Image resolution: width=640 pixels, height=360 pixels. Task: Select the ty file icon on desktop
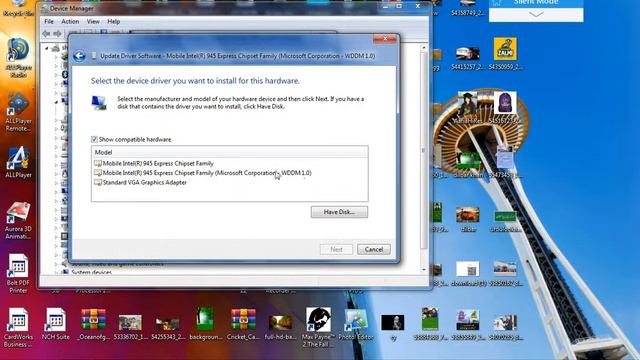393,328
